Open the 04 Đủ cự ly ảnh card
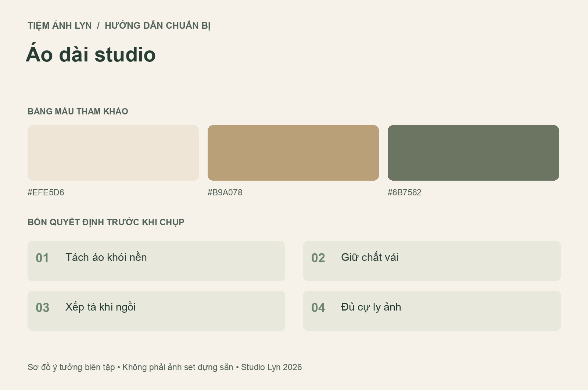 pyautogui.click(x=432, y=311)
